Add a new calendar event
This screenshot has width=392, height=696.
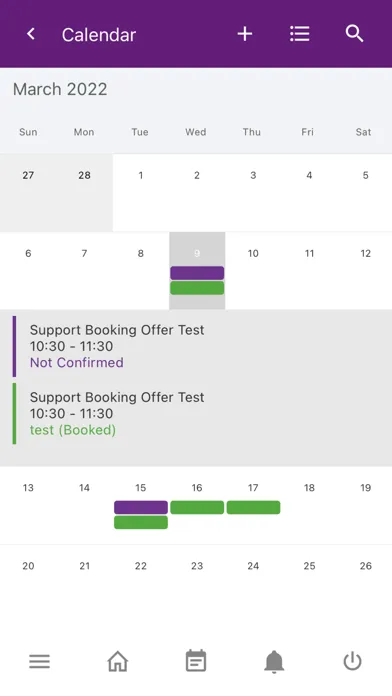245,34
